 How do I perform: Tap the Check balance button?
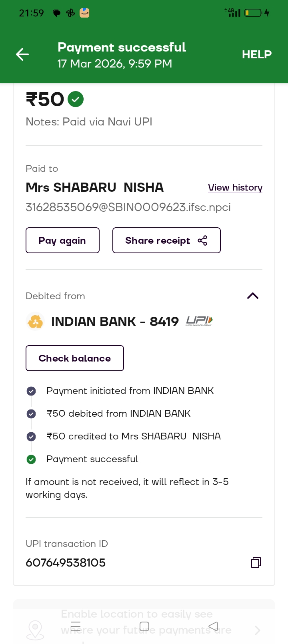75,358
